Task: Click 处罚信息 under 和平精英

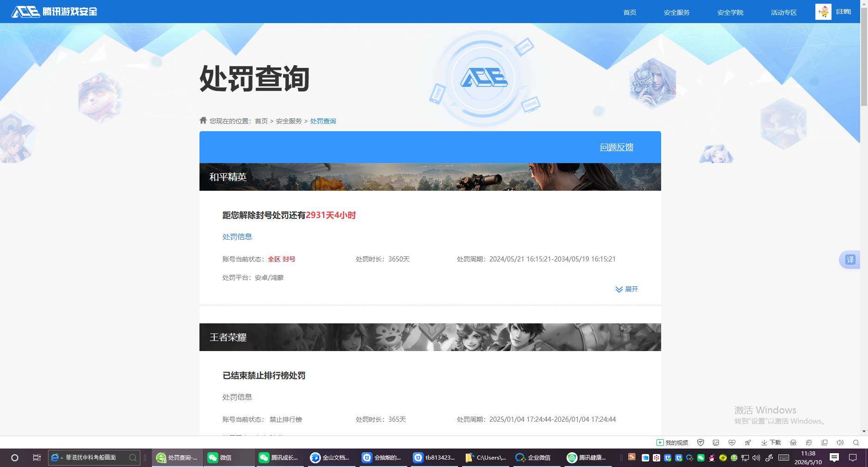Action: (x=237, y=237)
